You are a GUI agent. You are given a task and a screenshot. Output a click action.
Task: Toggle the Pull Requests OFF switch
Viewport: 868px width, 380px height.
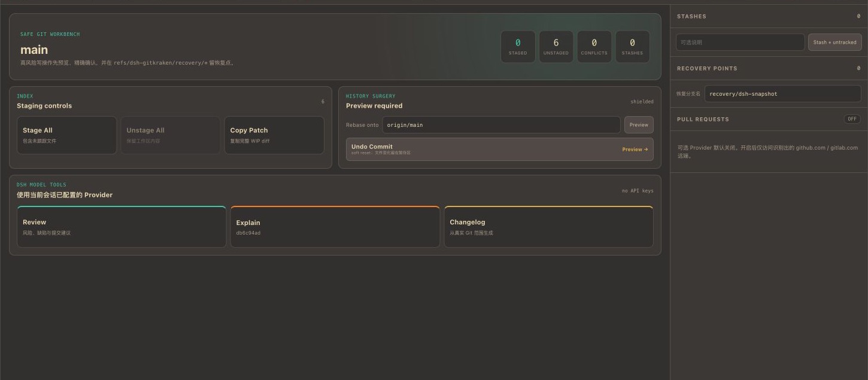click(x=852, y=119)
